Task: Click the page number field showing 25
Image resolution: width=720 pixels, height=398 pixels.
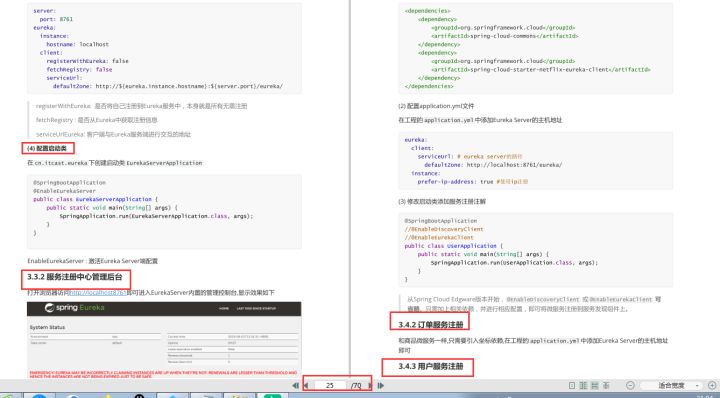Action: [x=329, y=386]
